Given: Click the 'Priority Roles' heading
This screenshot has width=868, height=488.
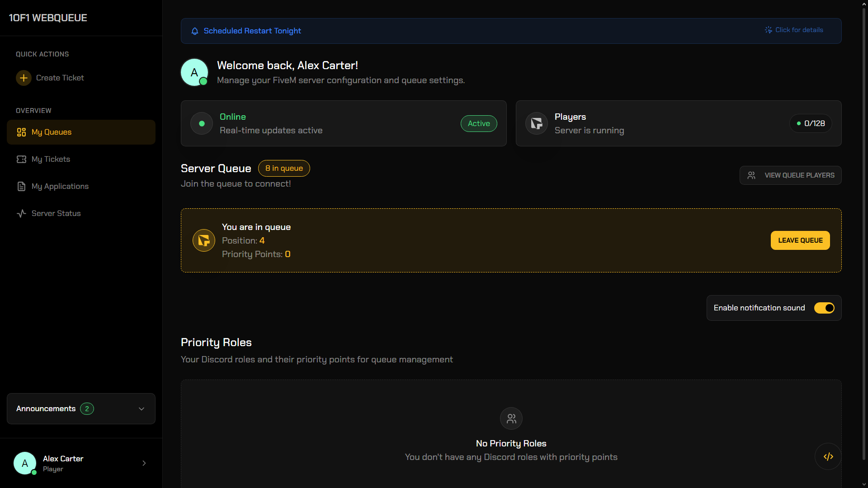Looking at the screenshot, I should coord(216,343).
